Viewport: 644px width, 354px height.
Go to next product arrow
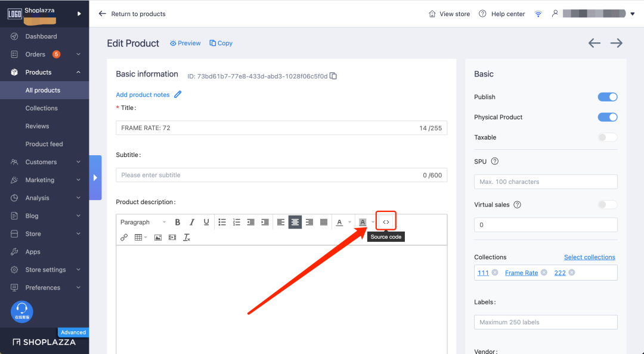point(616,43)
